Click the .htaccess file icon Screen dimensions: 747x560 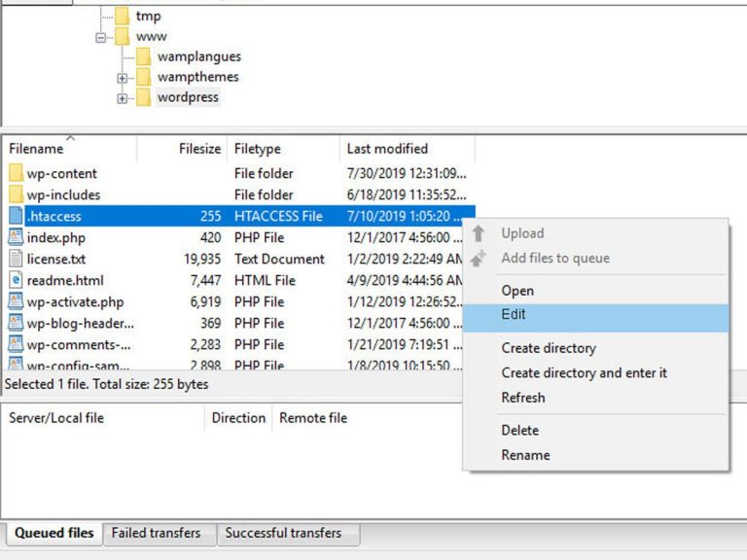pyautogui.click(x=16, y=216)
